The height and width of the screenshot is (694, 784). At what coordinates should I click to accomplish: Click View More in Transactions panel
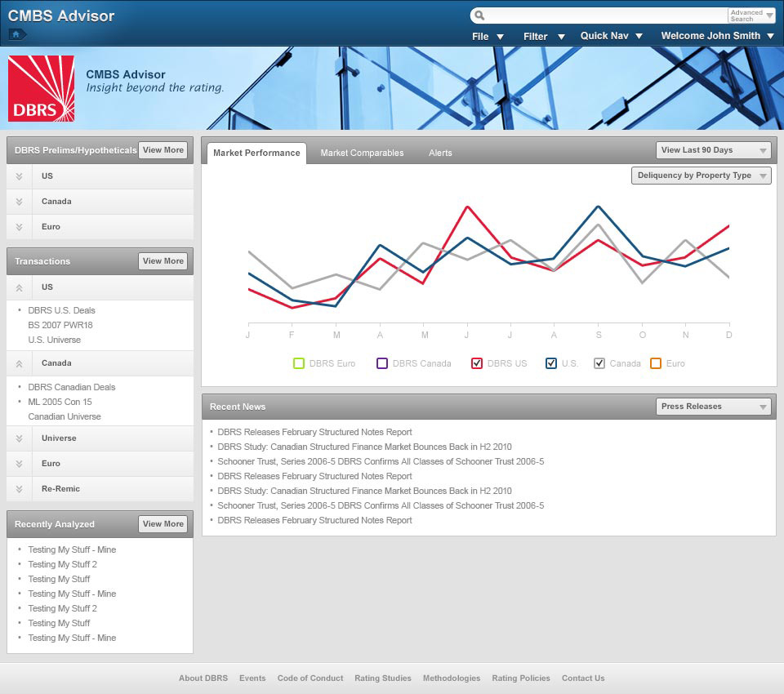[x=163, y=261]
